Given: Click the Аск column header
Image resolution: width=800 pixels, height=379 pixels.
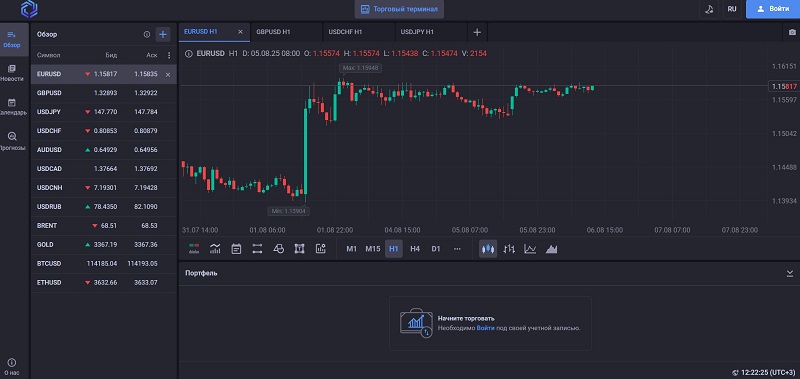Looking at the screenshot, I should (152, 55).
